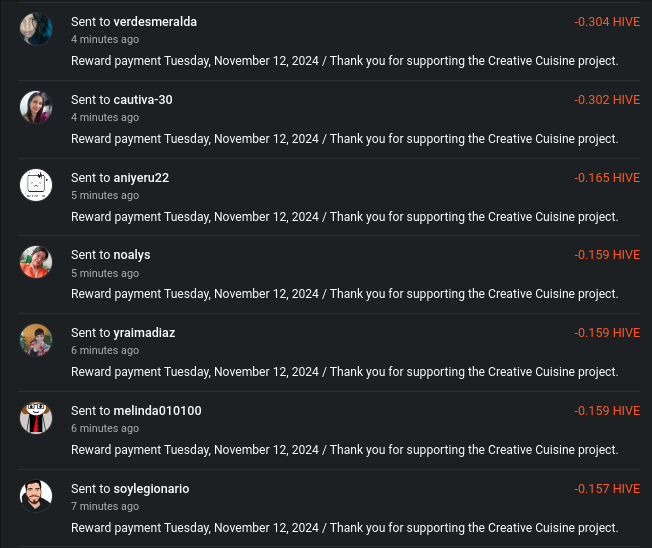Viewport: 652px width, 548px height.
Task: Select noalys's profile picture
Action: (36, 262)
